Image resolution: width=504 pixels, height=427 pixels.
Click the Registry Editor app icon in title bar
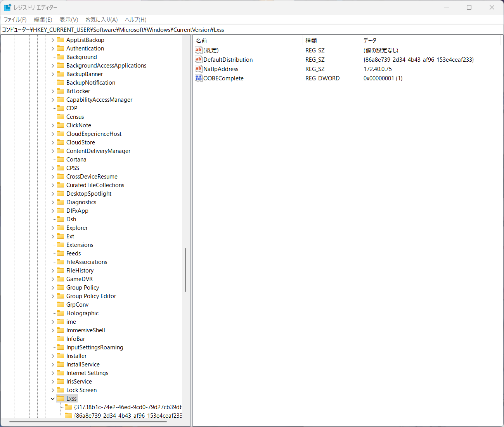click(x=7, y=7)
